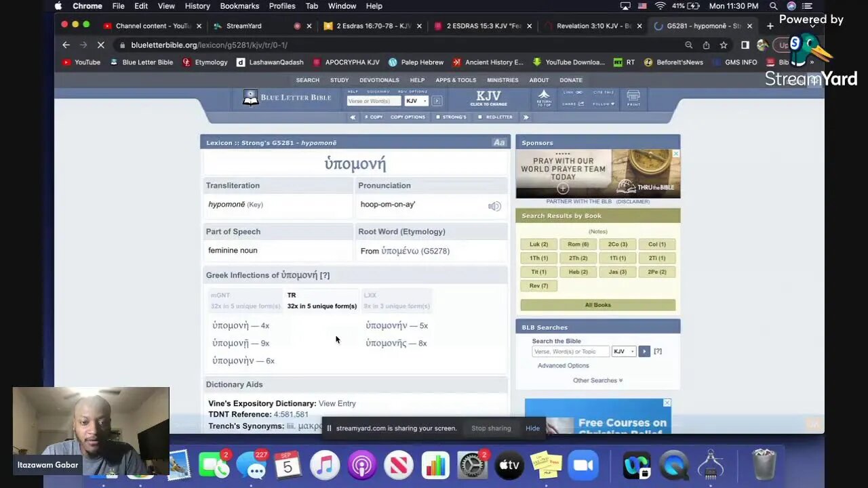Open Podcasts from the Dock
The image size is (868, 488).
(361, 466)
